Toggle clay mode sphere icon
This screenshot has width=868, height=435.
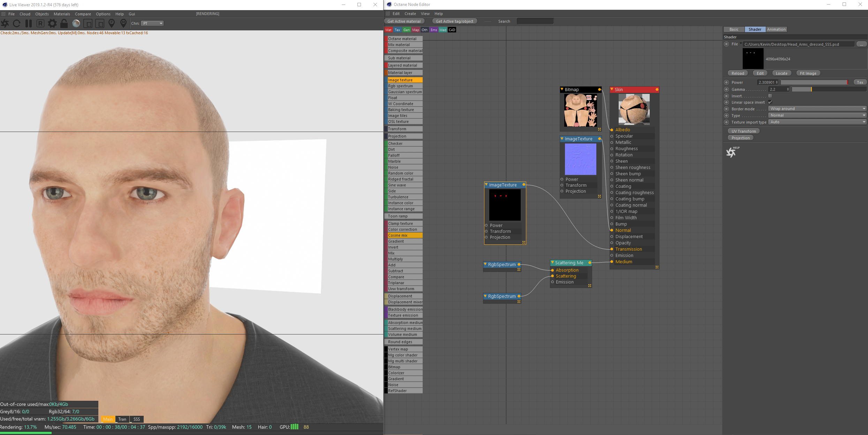click(x=76, y=23)
